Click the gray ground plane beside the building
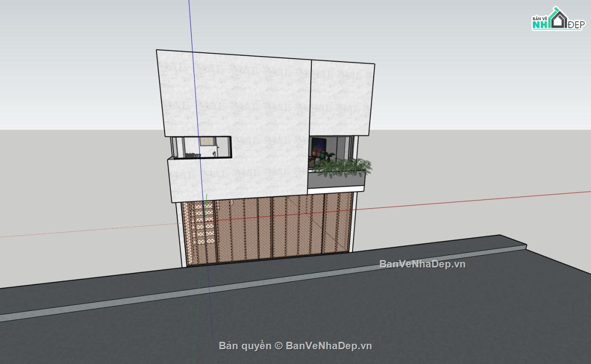The height and width of the screenshot is (364, 591). click(x=74, y=197)
